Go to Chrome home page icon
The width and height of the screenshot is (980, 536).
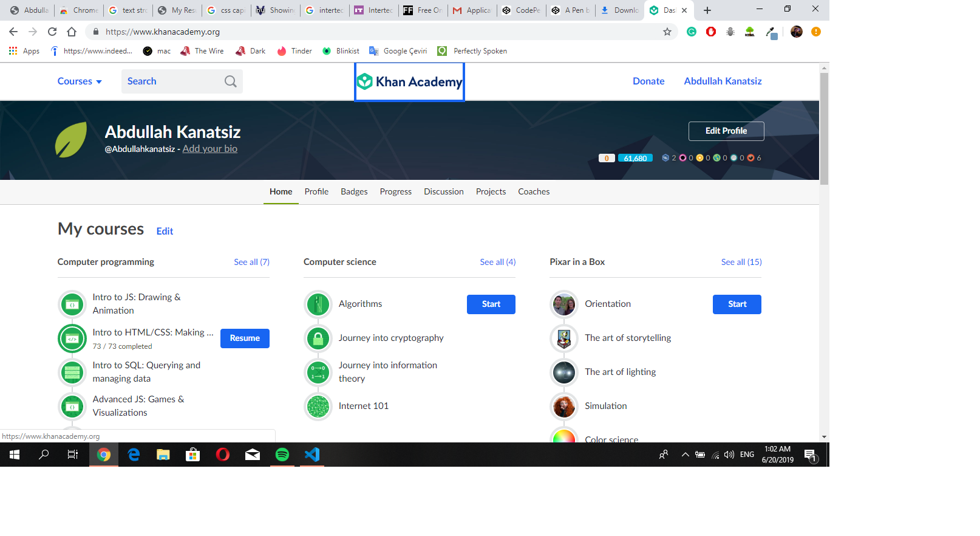tap(72, 32)
